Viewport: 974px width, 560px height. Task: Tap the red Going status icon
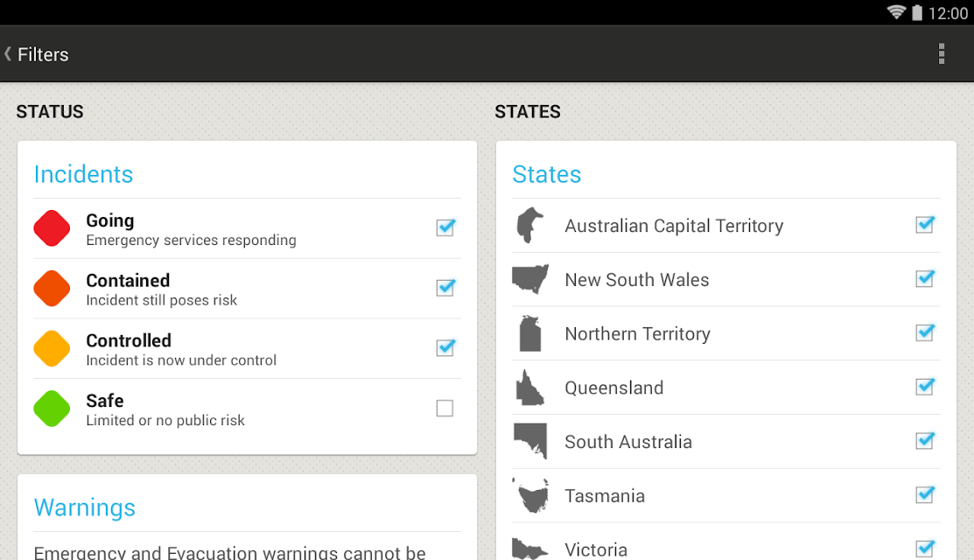click(x=52, y=228)
